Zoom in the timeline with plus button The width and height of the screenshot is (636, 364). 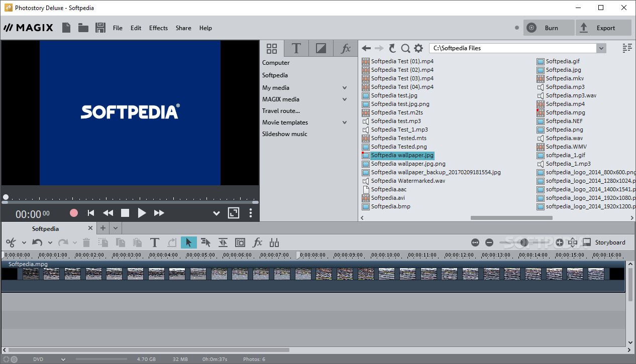[x=559, y=242]
